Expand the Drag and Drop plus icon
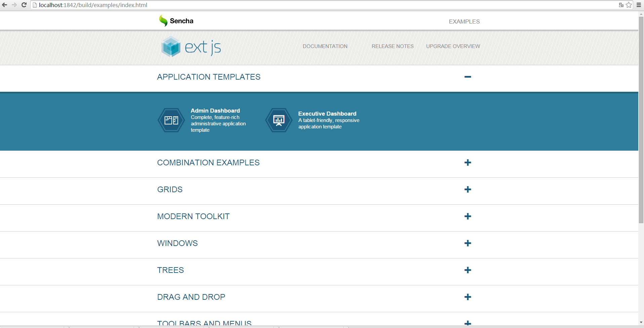This screenshot has width=644, height=328. [468, 297]
